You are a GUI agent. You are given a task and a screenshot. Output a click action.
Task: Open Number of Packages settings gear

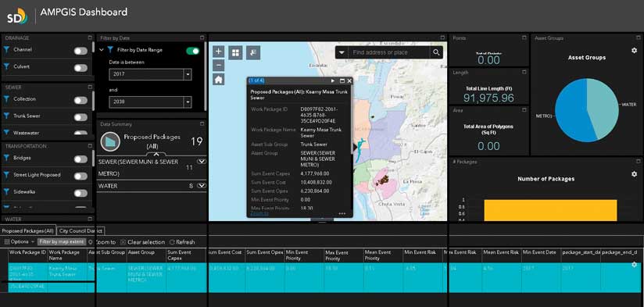click(x=634, y=174)
